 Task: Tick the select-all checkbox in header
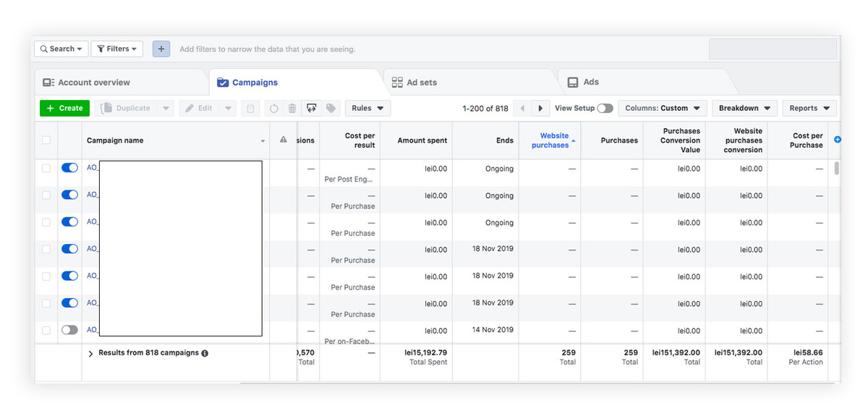(46, 140)
